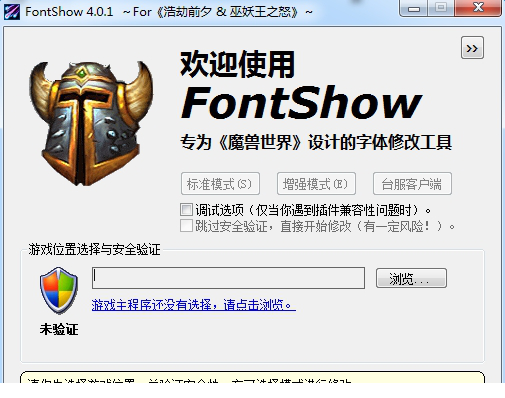
Task: Click the large FontShow title text
Action: point(301,103)
